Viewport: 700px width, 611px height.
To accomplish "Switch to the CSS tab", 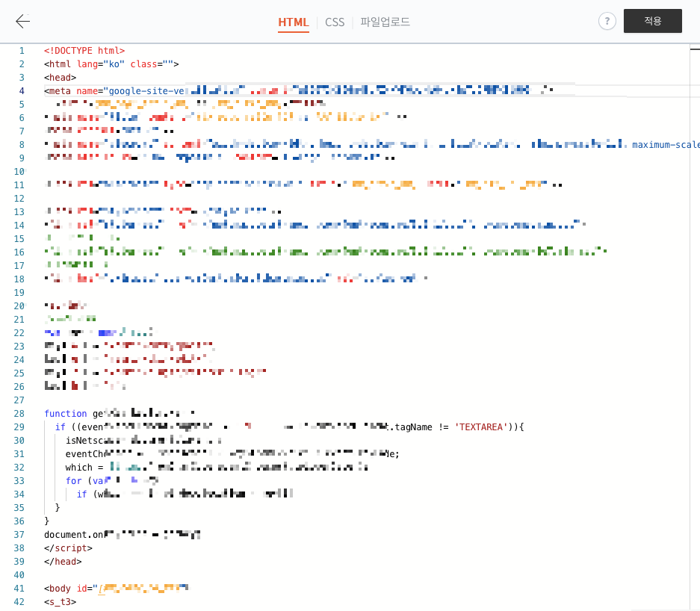I will click(335, 22).
